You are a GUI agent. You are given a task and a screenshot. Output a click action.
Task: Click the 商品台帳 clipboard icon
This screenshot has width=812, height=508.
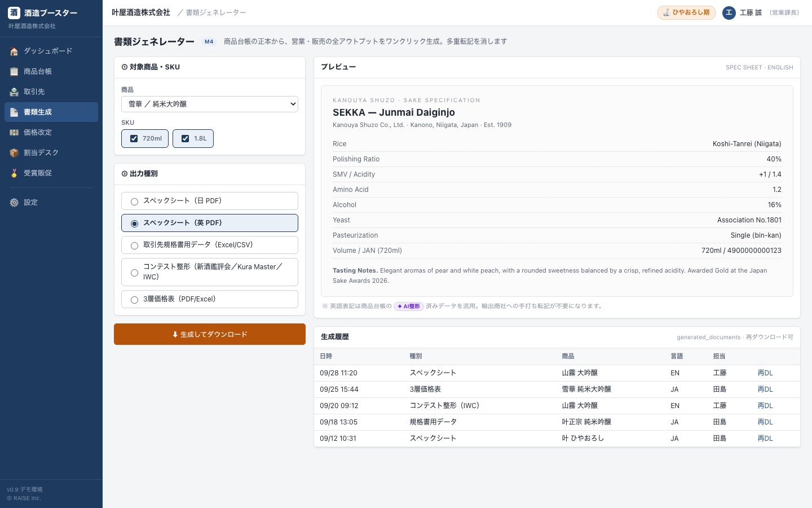14,72
